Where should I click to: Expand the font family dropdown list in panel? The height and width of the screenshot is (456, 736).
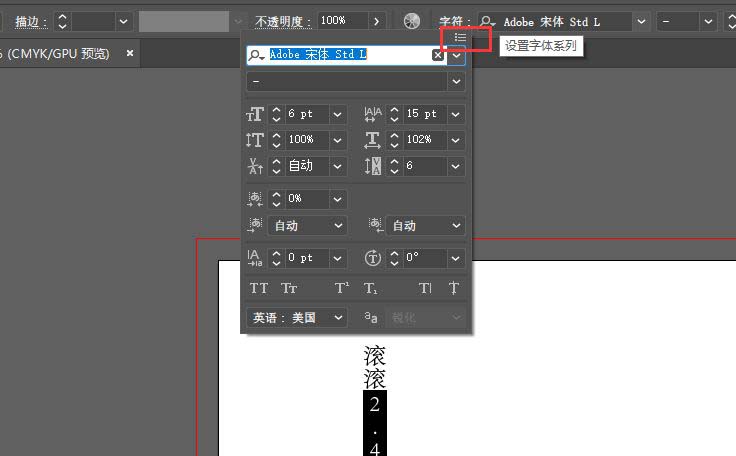tap(456, 55)
